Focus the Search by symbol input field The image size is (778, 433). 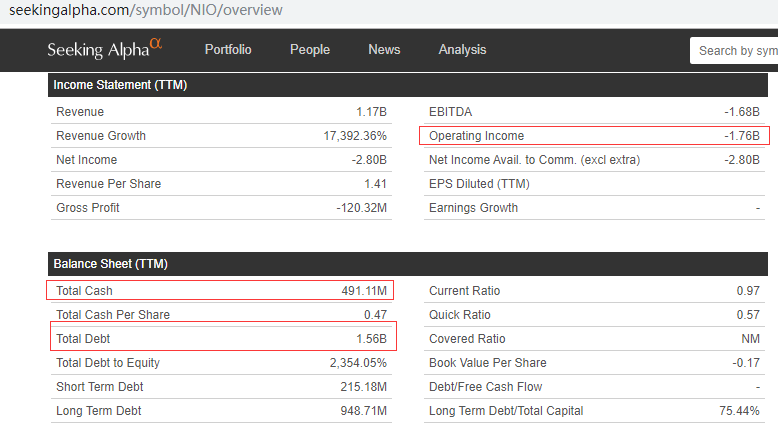[734, 51]
